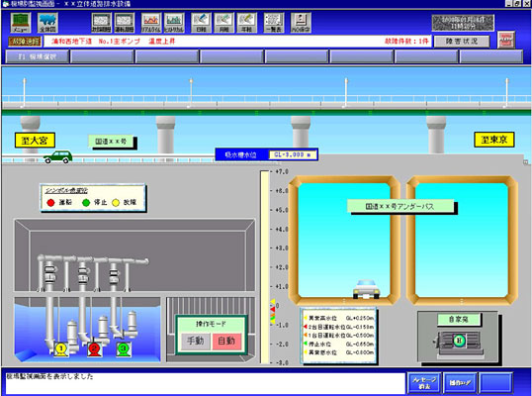Click the blue water level title label
This screenshot has height=396, width=532.
coord(241,155)
